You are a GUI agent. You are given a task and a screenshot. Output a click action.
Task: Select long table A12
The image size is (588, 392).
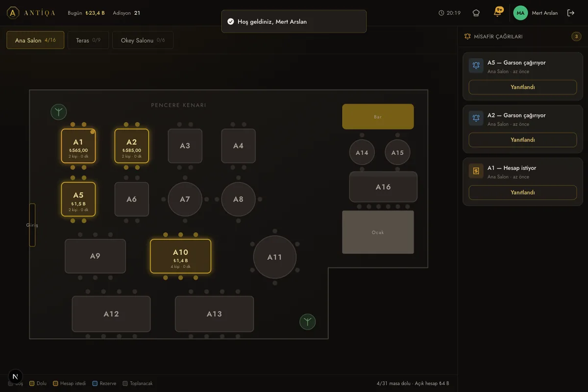pos(111,314)
